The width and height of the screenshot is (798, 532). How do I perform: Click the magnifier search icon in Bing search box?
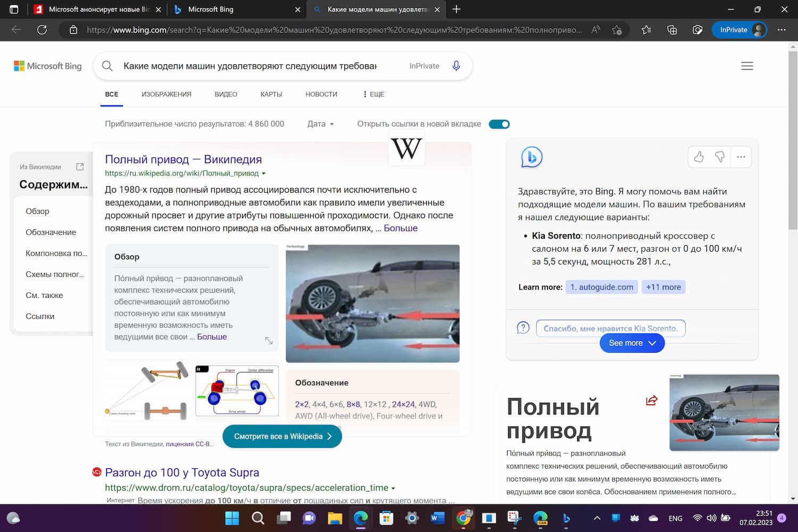click(107, 66)
